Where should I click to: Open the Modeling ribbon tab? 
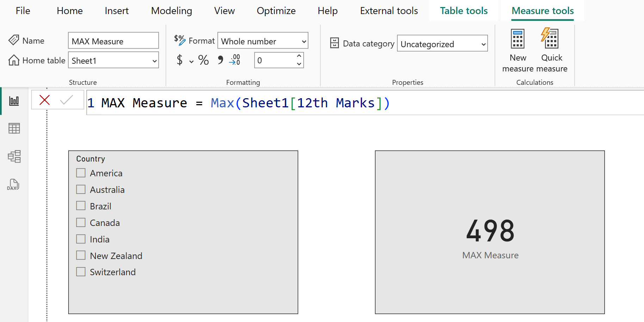[172, 11]
